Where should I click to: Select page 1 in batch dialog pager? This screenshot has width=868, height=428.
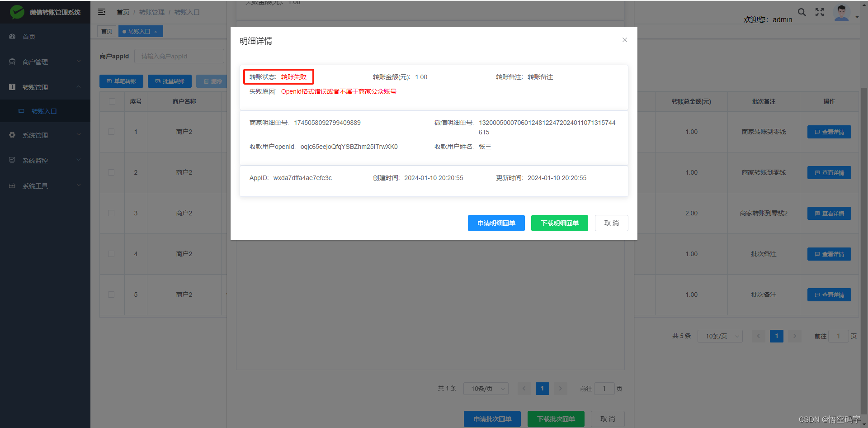tap(542, 388)
